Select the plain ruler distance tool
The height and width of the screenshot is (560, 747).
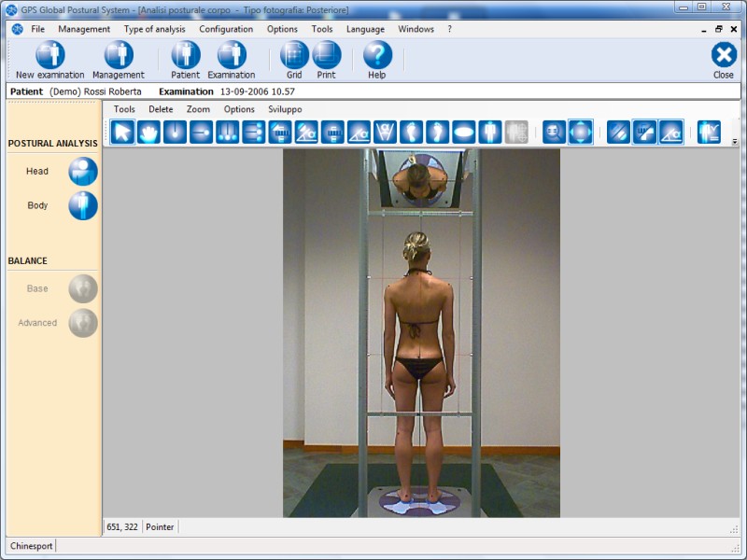point(332,132)
